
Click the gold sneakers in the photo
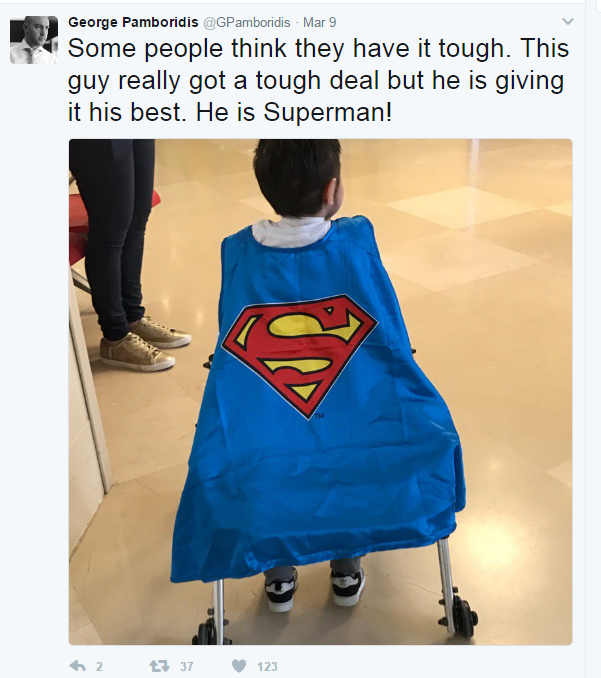(146, 344)
